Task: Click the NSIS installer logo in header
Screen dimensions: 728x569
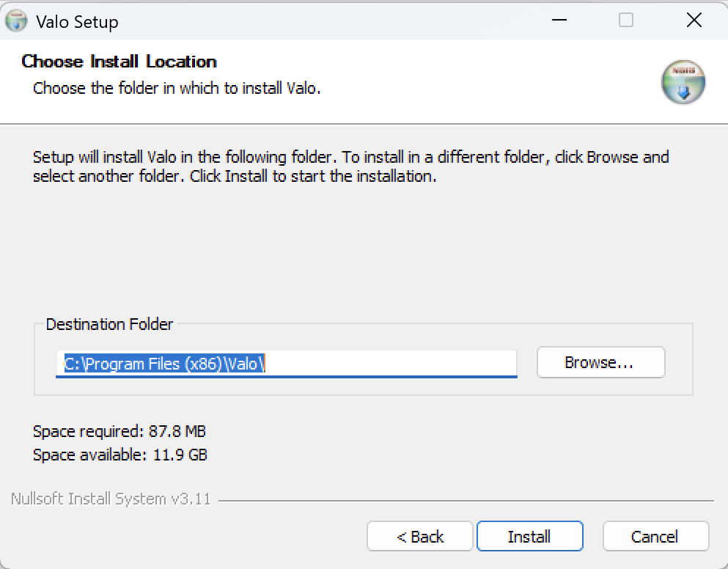Action: pyautogui.click(x=683, y=84)
